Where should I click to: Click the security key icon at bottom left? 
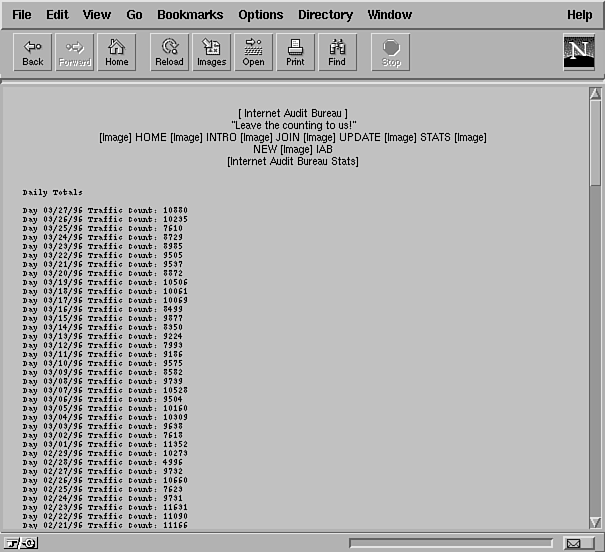point(24,543)
